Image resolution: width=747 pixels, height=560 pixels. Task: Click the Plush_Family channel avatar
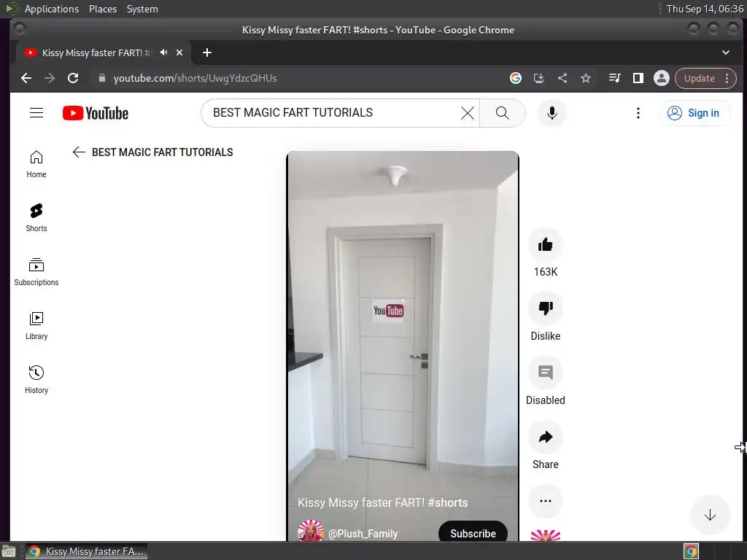tap(311, 531)
